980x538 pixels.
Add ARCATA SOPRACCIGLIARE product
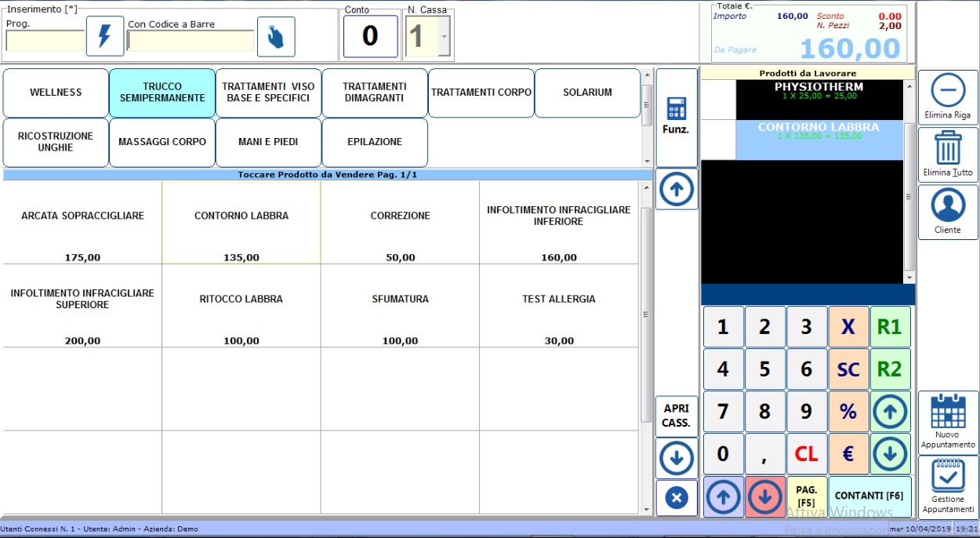click(82, 223)
